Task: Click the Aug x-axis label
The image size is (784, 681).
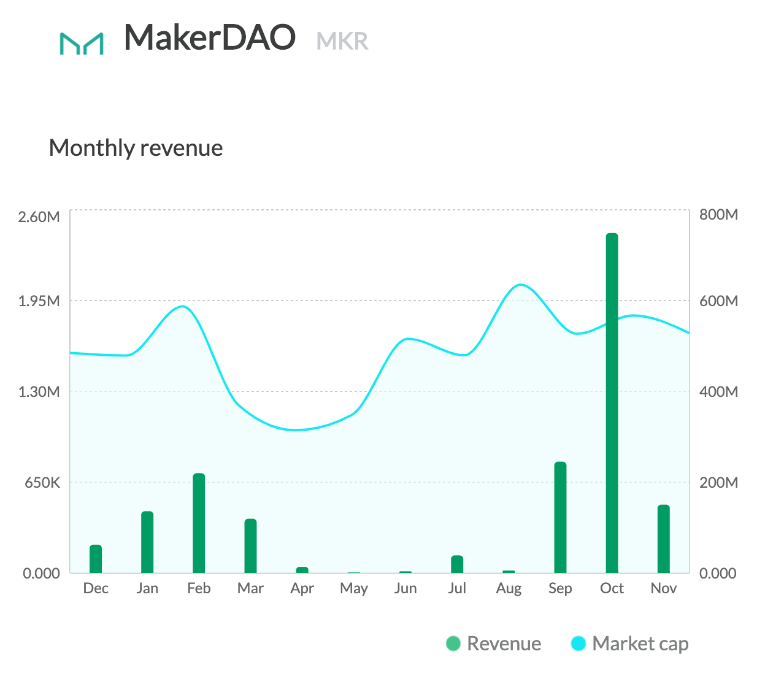Action: coord(509,589)
